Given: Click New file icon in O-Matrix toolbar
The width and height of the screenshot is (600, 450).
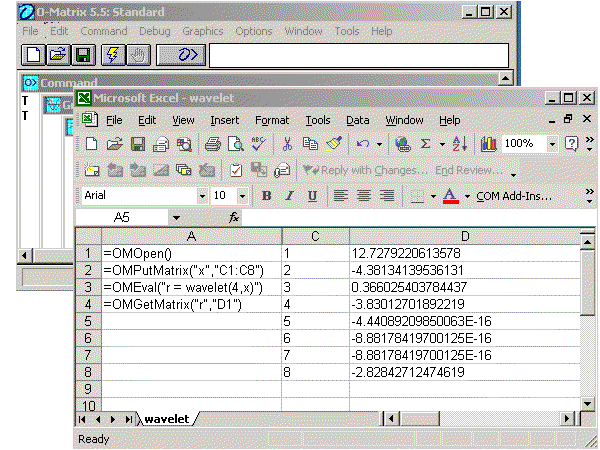Looking at the screenshot, I should [33, 55].
